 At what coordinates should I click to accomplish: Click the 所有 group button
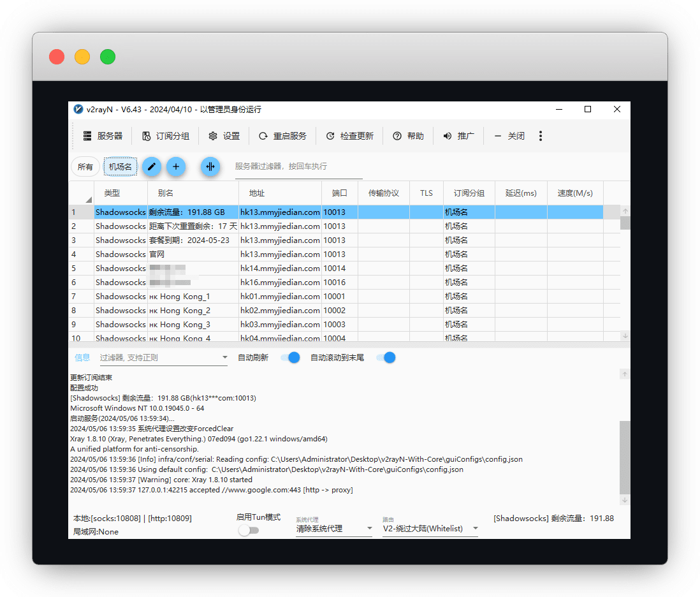pyautogui.click(x=85, y=167)
